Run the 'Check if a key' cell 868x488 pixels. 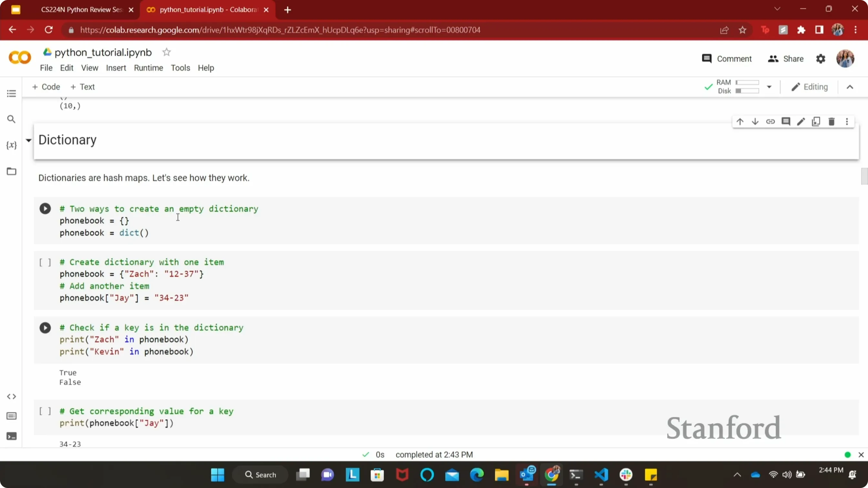45,328
